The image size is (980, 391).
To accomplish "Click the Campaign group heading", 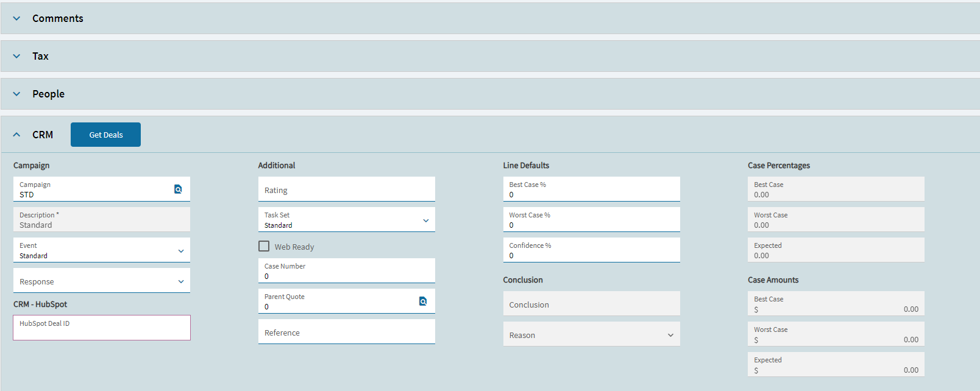I will (x=32, y=165).
